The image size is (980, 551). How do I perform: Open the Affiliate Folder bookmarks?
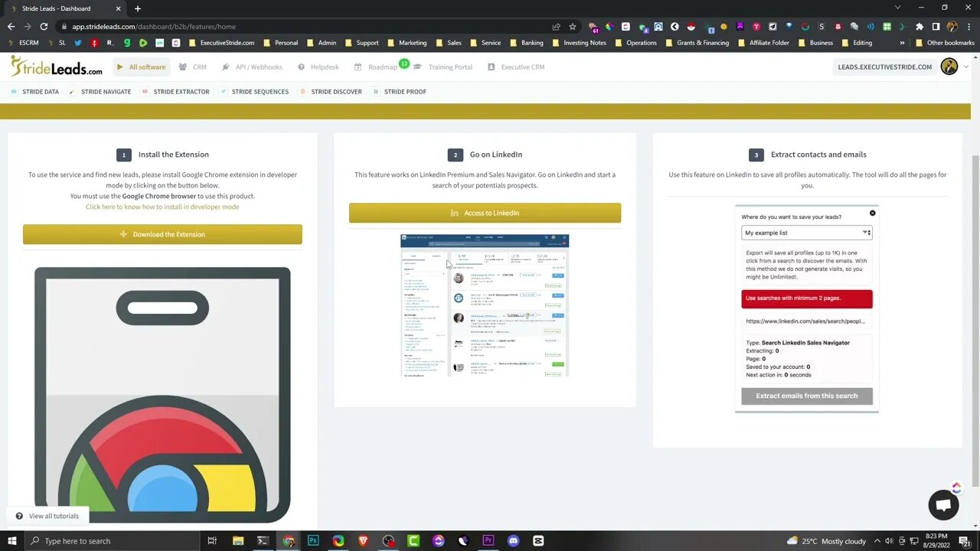763,43
